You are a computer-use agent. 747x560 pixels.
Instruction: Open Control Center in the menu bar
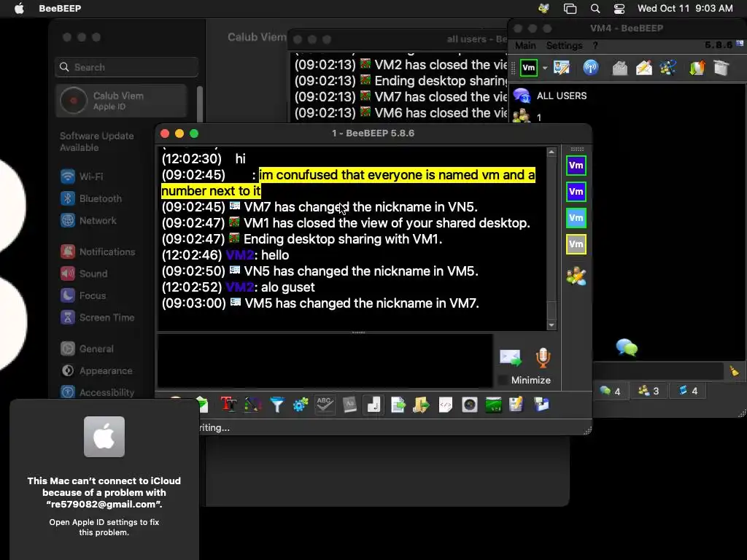pyautogui.click(x=619, y=8)
